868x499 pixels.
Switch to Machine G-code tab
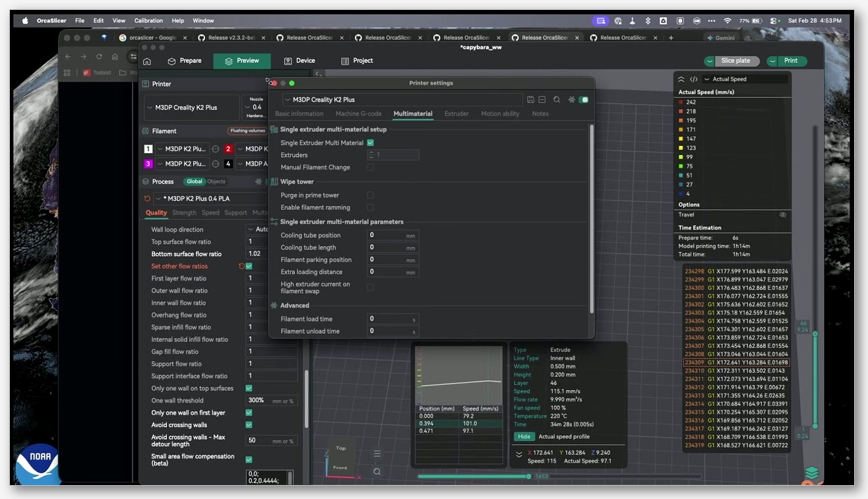(x=358, y=114)
